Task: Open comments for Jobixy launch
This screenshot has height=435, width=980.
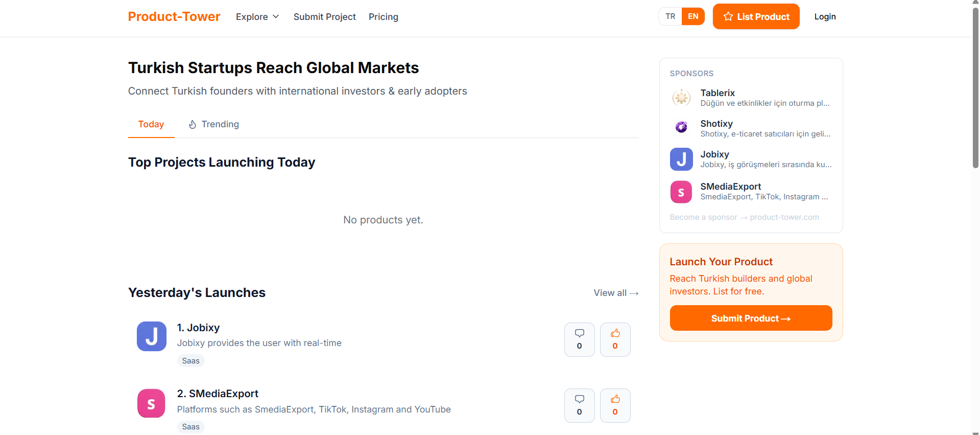Action: click(579, 339)
